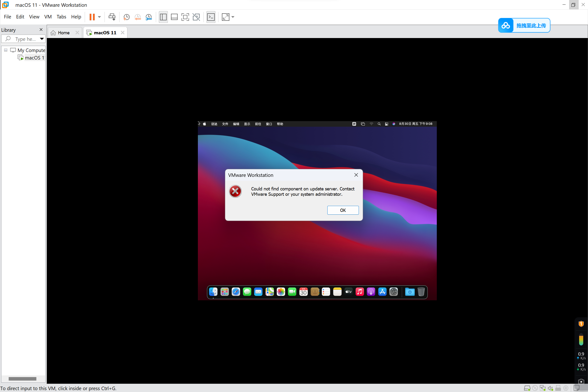Switch to the Home tab

coord(63,33)
